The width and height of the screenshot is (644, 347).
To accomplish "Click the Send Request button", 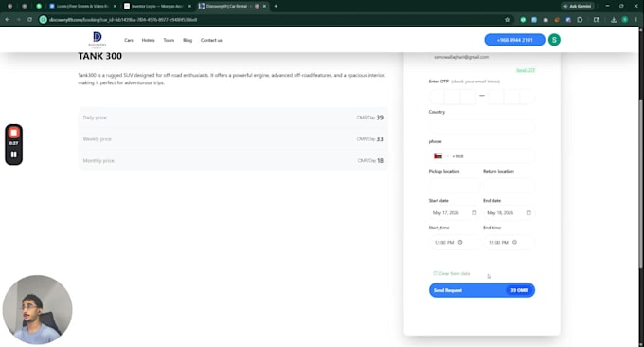I will click(482, 290).
